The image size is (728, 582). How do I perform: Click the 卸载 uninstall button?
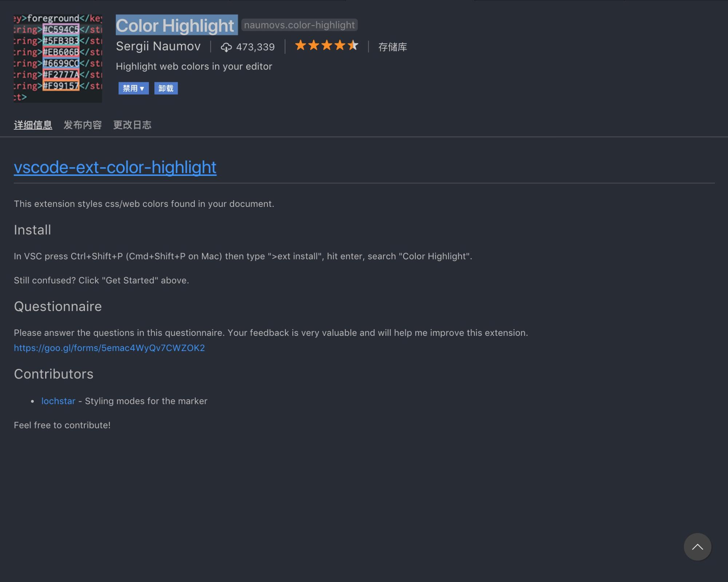[166, 88]
